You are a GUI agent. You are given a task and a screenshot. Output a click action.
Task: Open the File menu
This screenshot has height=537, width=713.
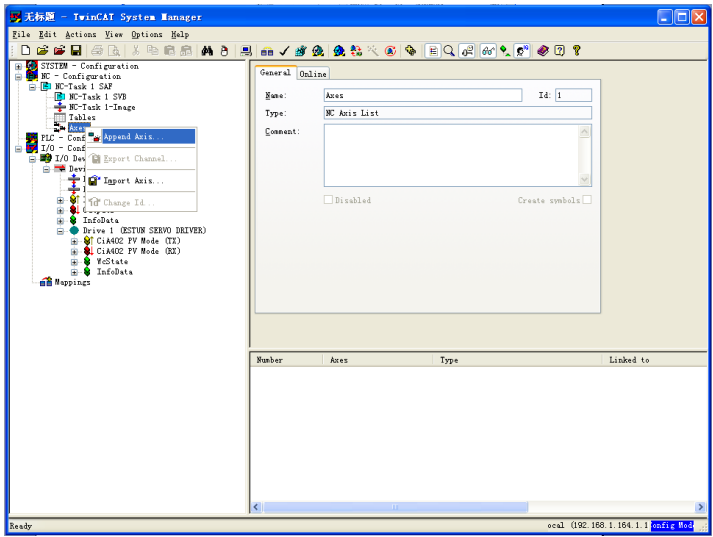point(21,35)
